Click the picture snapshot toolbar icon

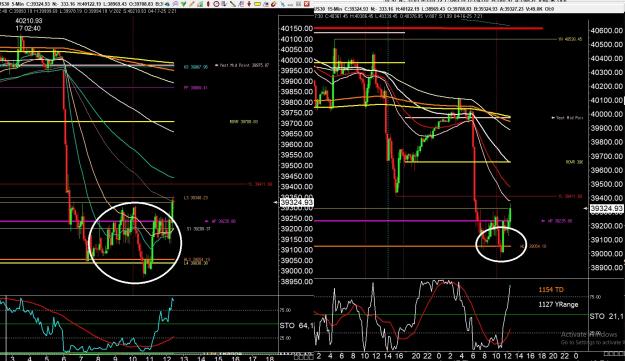[266, 4]
